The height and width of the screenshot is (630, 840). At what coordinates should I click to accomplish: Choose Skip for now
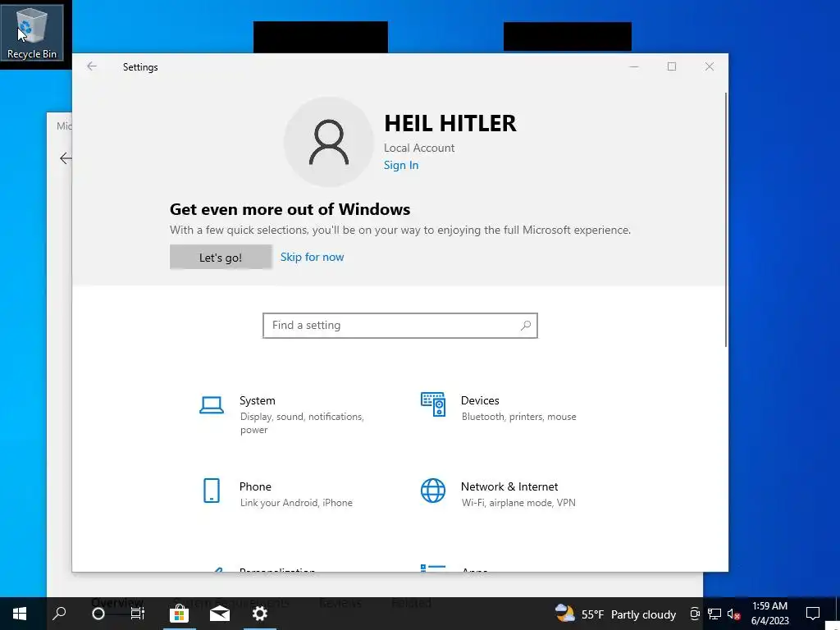click(x=312, y=257)
